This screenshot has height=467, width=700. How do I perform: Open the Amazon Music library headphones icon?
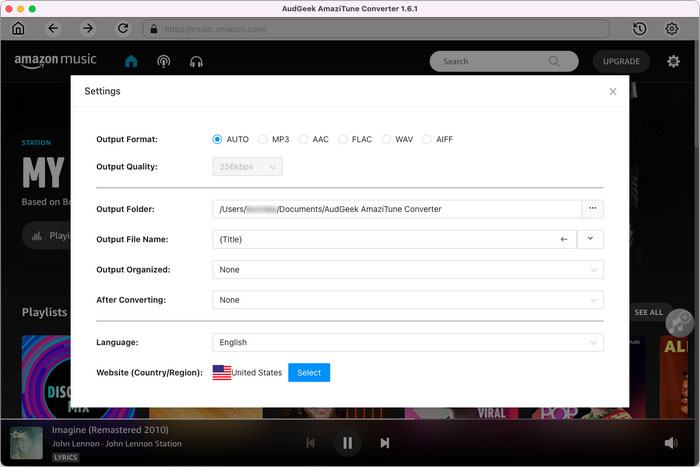(x=196, y=61)
